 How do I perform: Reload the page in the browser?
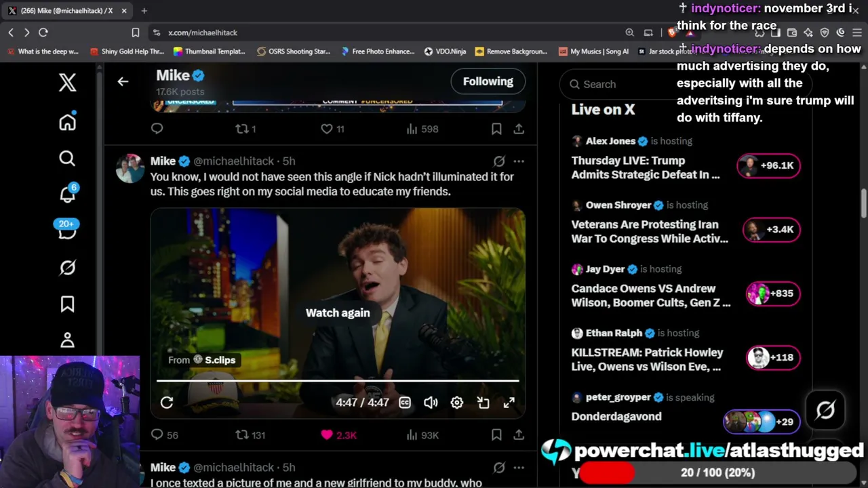click(43, 33)
